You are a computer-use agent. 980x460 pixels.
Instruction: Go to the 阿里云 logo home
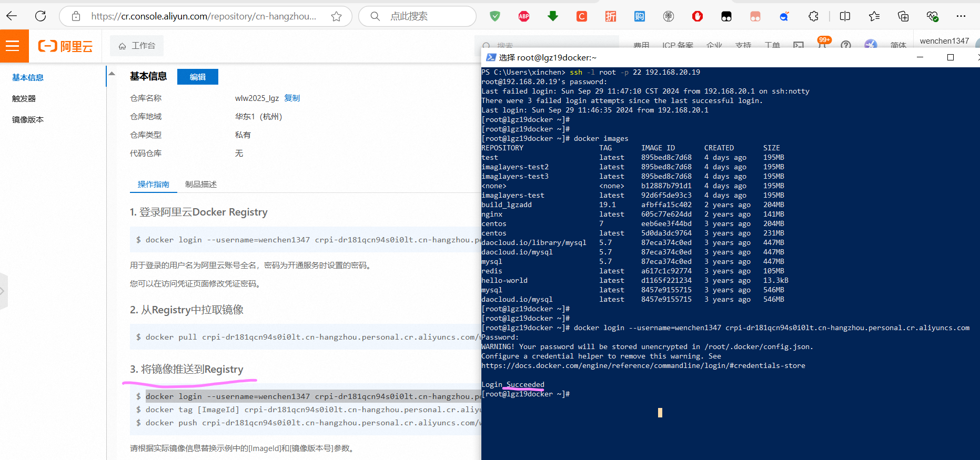click(65, 46)
